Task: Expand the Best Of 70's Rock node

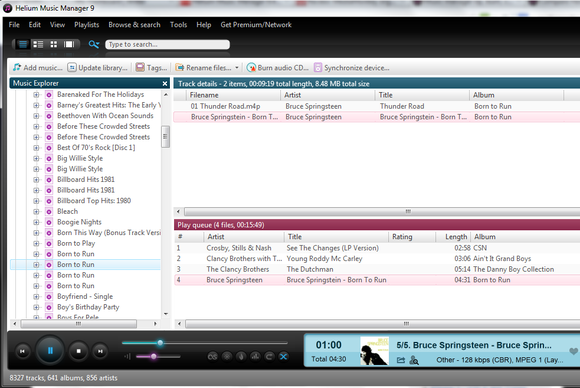Action: pos(36,148)
